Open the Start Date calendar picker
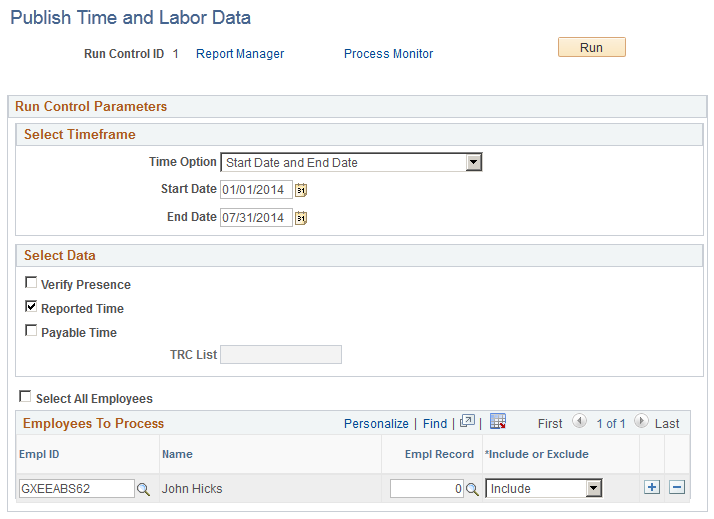 tap(301, 190)
